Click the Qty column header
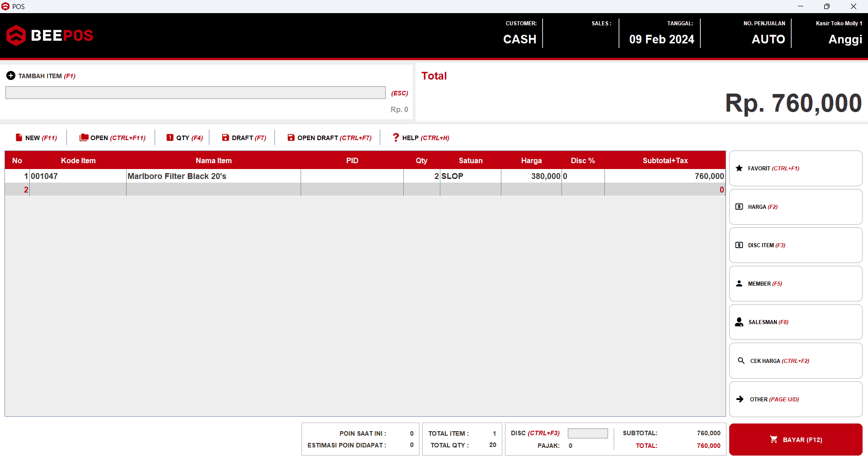 coord(421,160)
